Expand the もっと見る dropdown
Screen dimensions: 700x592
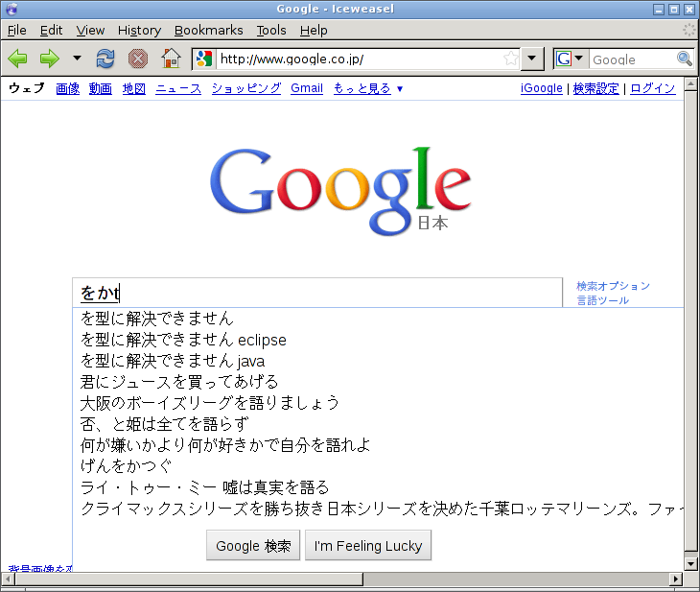point(368,88)
